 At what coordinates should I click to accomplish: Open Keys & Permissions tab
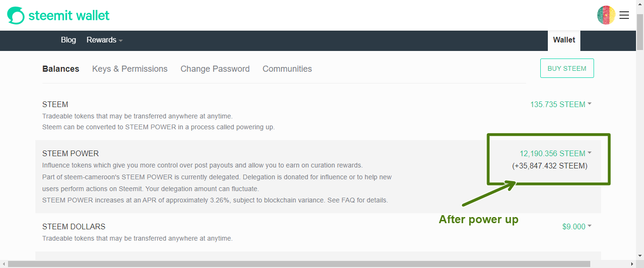point(130,69)
